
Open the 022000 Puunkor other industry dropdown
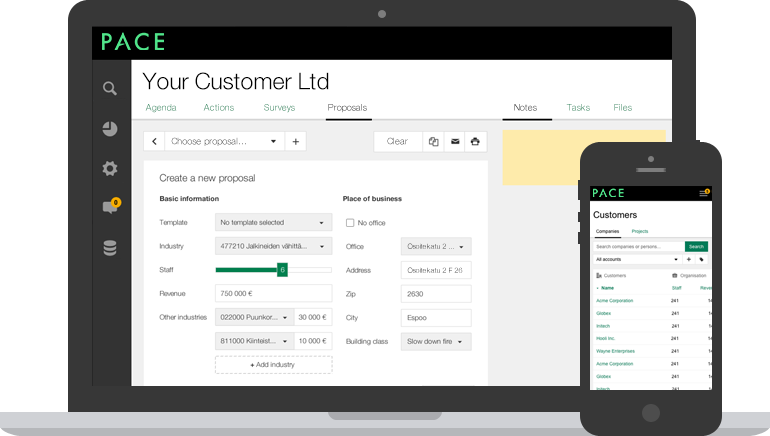[254, 317]
